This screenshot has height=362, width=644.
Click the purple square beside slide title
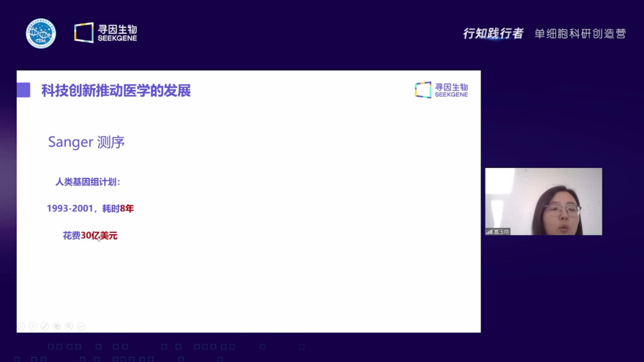click(23, 90)
